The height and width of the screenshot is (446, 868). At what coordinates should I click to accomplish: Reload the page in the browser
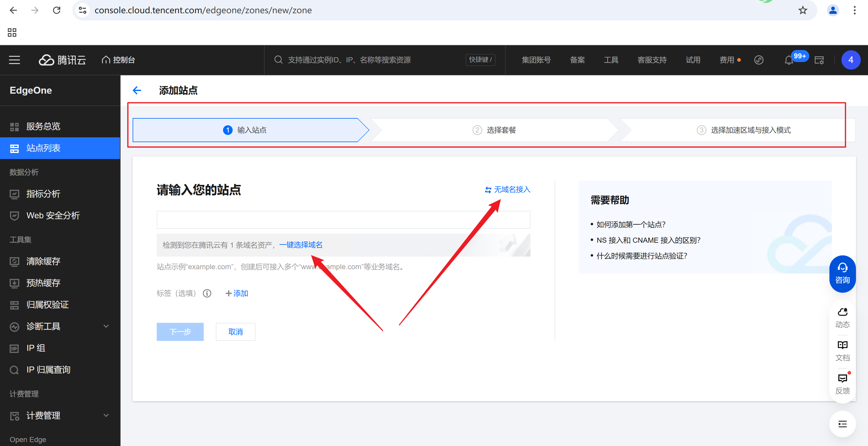tap(57, 11)
